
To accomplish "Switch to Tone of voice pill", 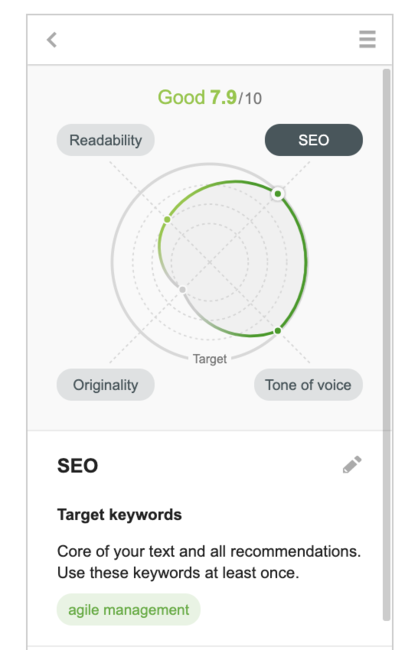I will [x=308, y=385].
